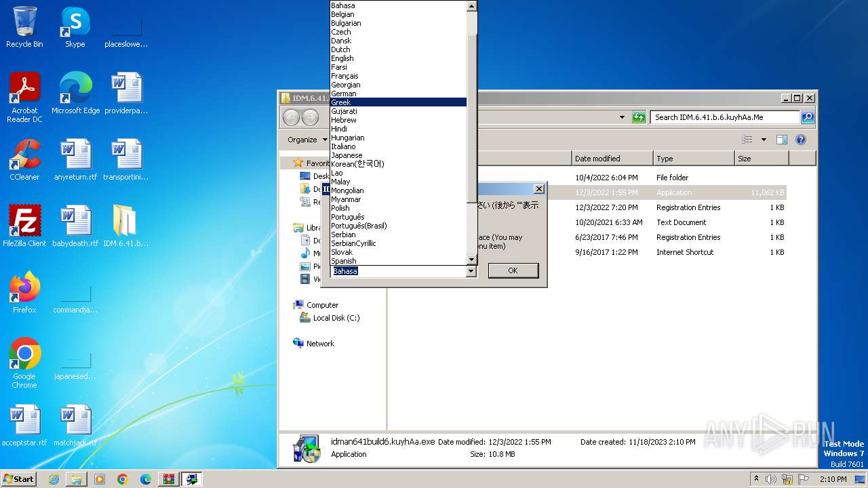
Task: Click language list scroll down arrow
Action: (472, 260)
